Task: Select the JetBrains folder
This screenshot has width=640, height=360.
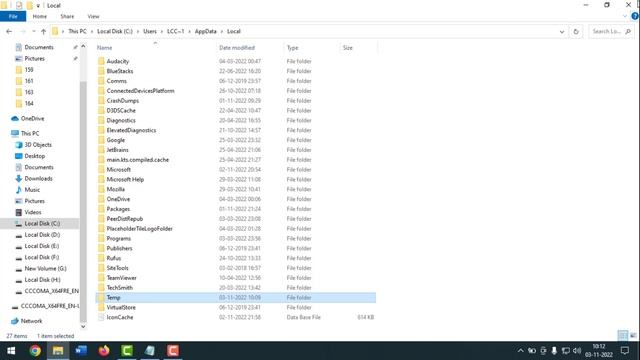Action: [118, 150]
